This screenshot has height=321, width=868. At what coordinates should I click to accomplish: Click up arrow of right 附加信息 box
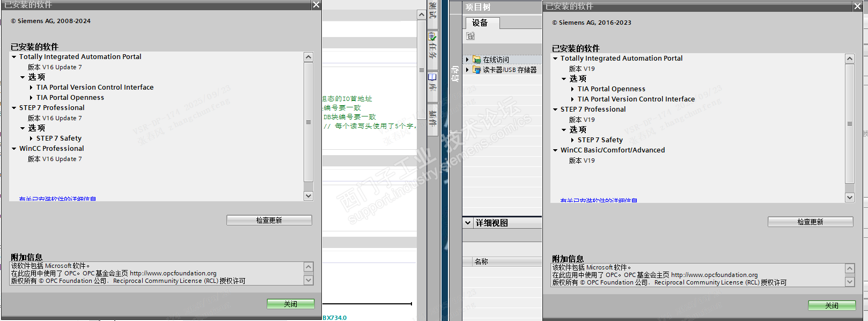[x=850, y=268]
